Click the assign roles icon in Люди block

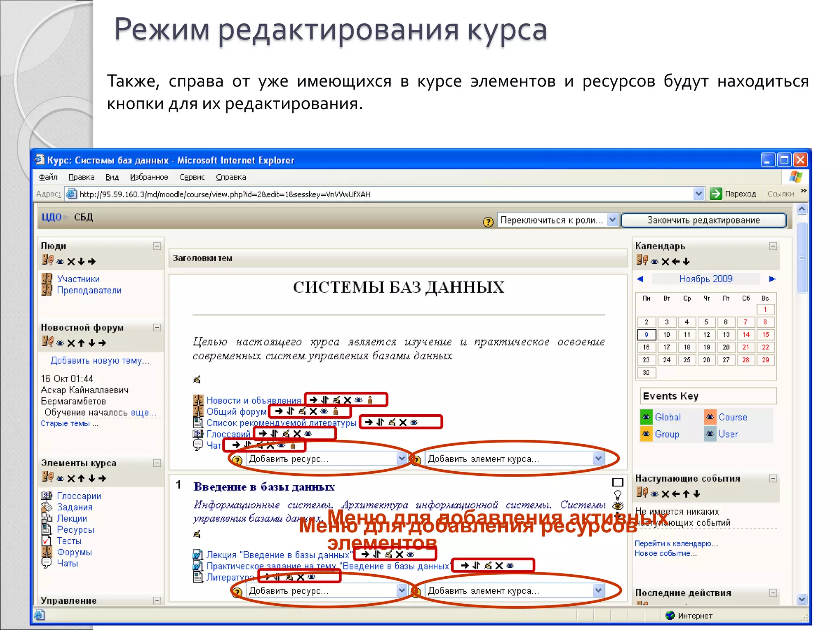point(48,260)
